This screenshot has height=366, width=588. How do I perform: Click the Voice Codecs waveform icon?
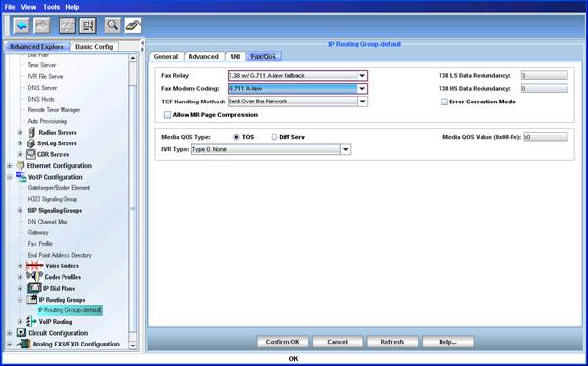(x=35, y=266)
